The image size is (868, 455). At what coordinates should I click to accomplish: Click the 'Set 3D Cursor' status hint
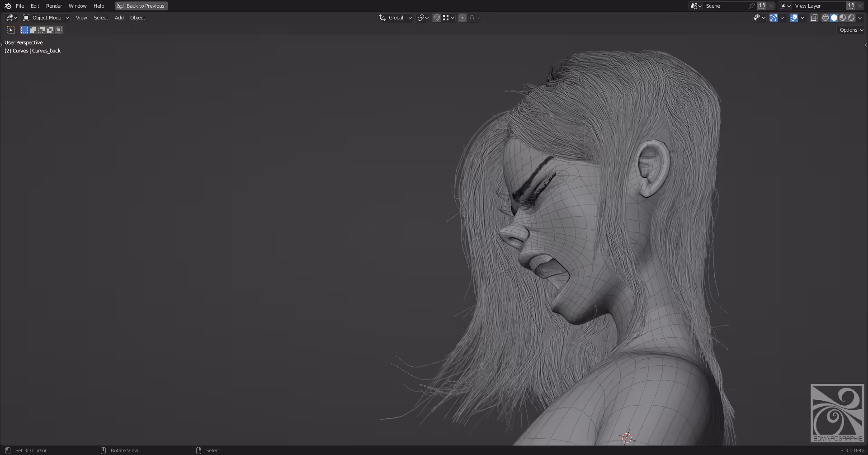pyautogui.click(x=31, y=450)
